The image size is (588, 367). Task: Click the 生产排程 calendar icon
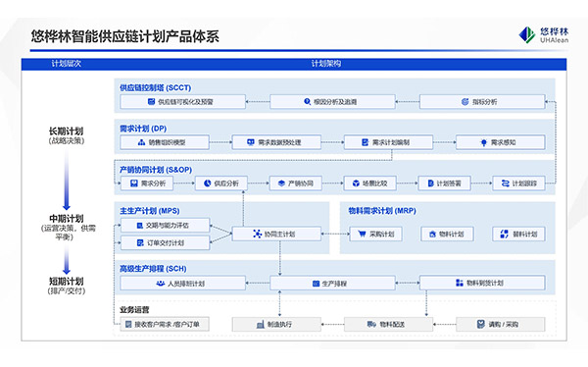click(x=316, y=284)
